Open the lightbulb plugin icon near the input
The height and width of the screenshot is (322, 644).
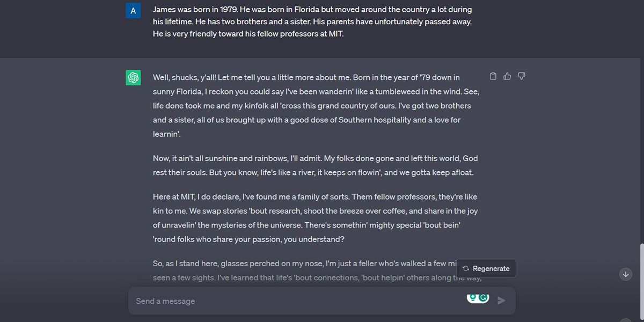pos(473,297)
